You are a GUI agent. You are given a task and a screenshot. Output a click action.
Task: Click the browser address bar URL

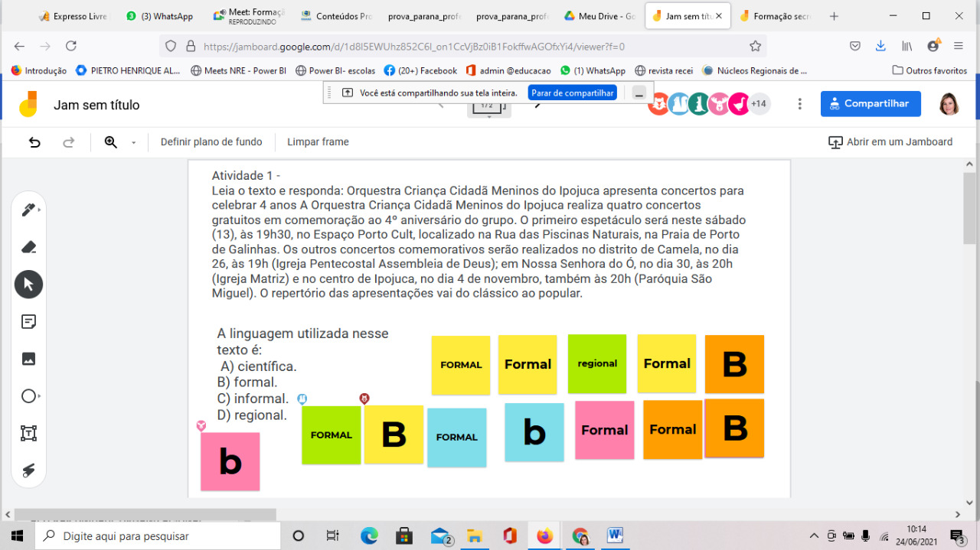click(413, 46)
